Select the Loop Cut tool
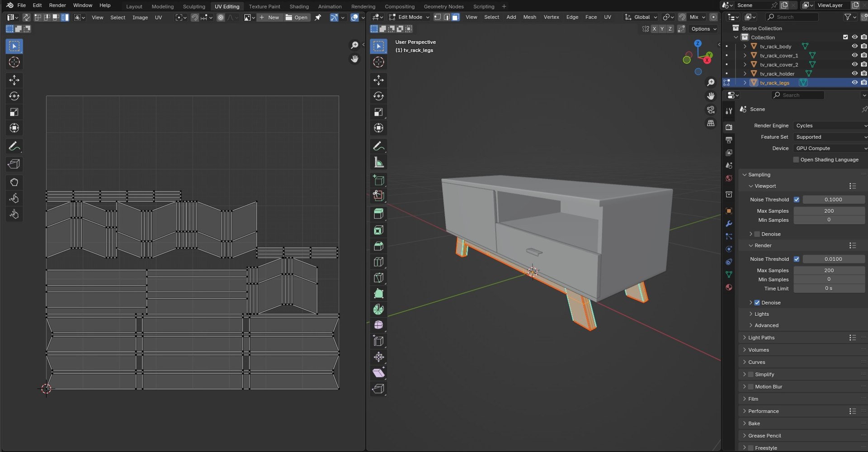 [x=378, y=262]
